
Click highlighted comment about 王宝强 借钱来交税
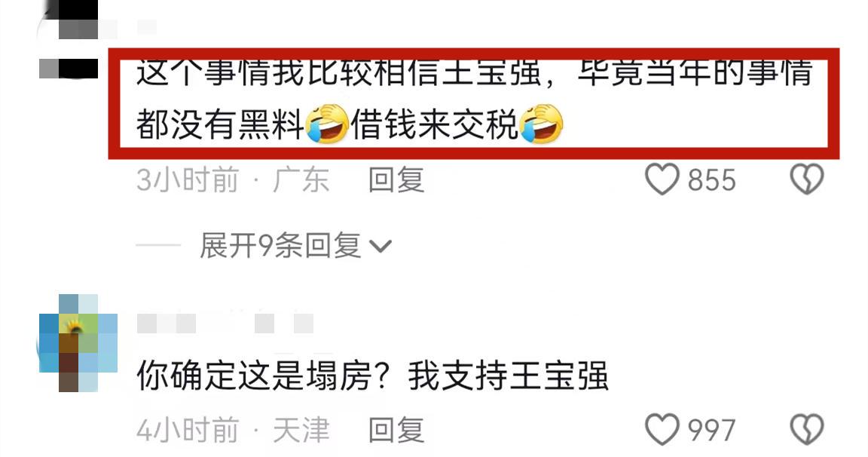[474, 103]
